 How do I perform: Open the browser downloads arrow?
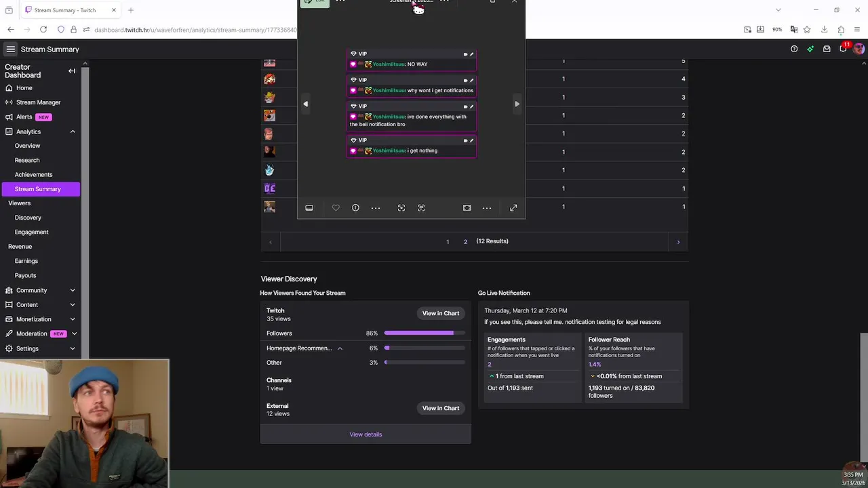824,29
